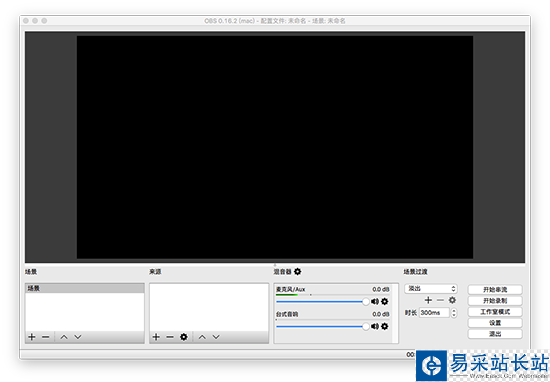Open transition properties with the gear icon
This screenshot has height=382, width=550.
[x=452, y=300]
